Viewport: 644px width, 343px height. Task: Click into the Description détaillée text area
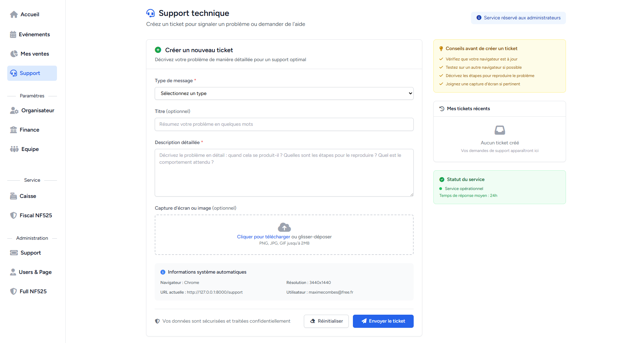284,173
